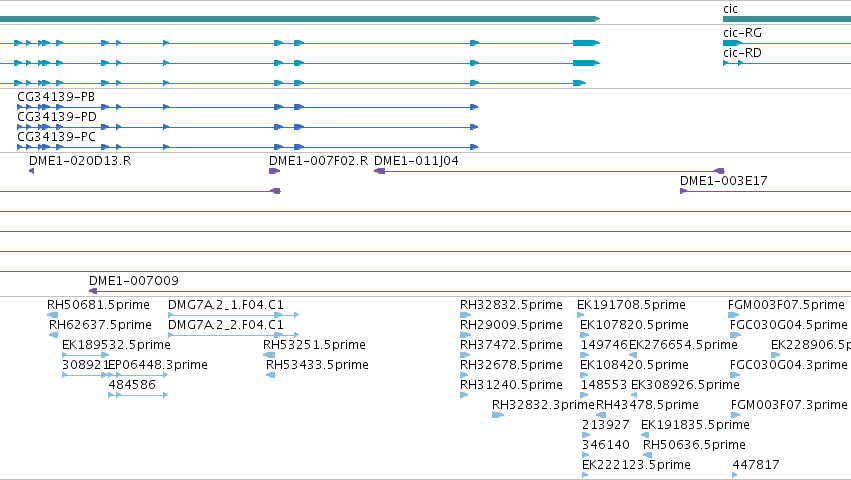Image resolution: width=851 pixels, height=480 pixels.
Task: Click arrow glyph under RH50681.5prime
Action: (53, 315)
